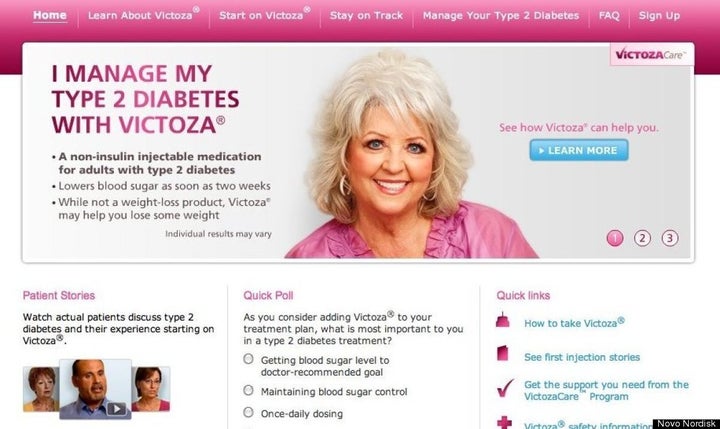Image resolution: width=720 pixels, height=429 pixels.
Task: Click the blue Learn More button
Action: point(579,150)
